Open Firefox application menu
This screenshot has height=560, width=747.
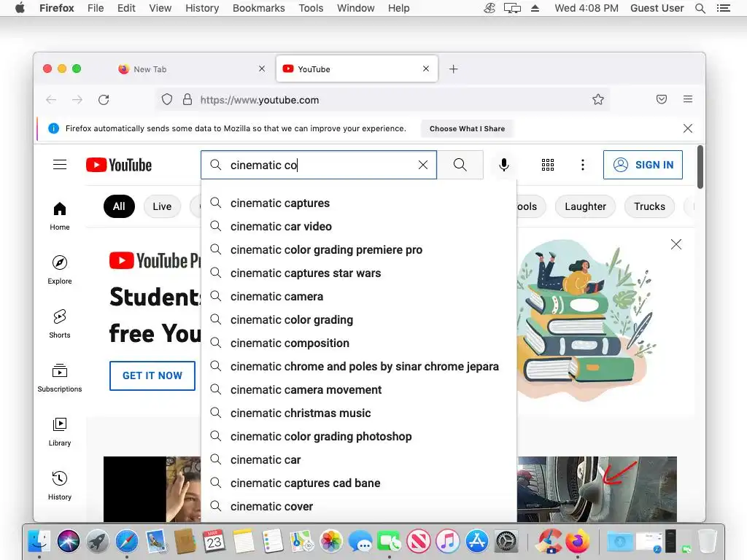(x=687, y=99)
